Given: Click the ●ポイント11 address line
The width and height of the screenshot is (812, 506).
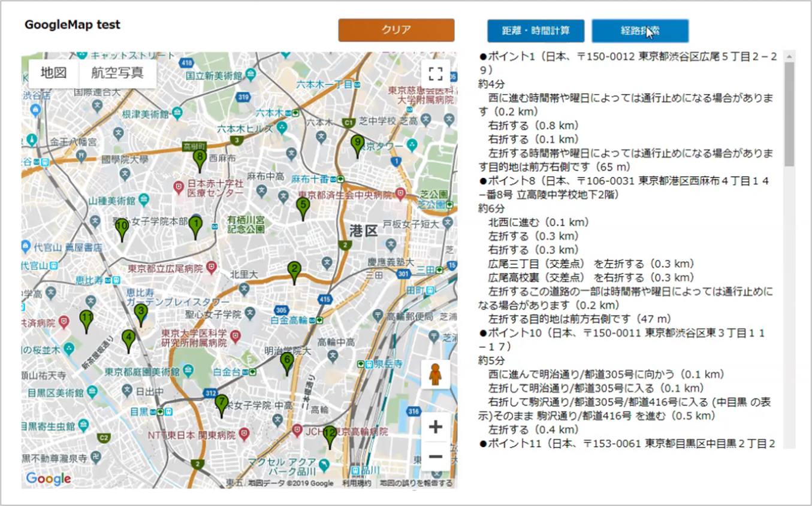Looking at the screenshot, I should [627, 443].
